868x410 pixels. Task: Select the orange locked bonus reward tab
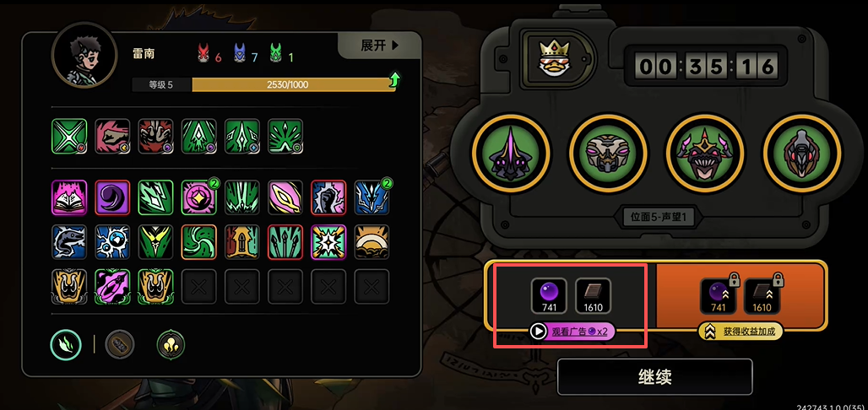(741, 295)
